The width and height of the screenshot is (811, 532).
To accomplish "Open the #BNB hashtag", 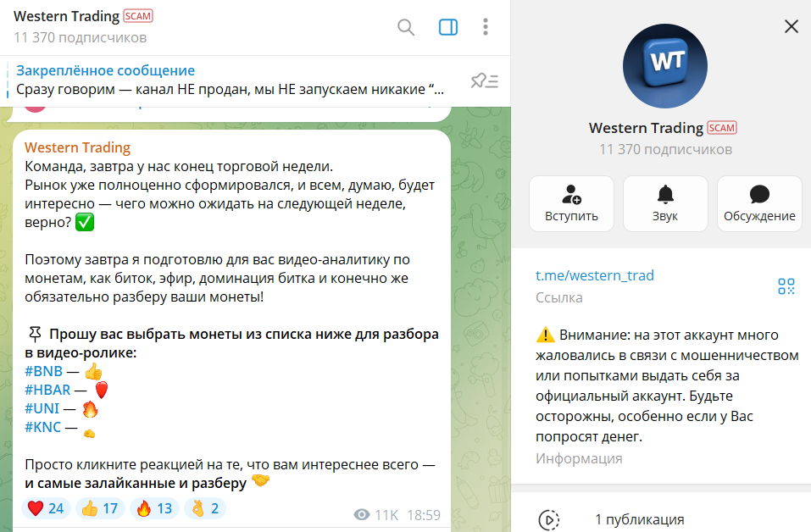I will 43,371.
